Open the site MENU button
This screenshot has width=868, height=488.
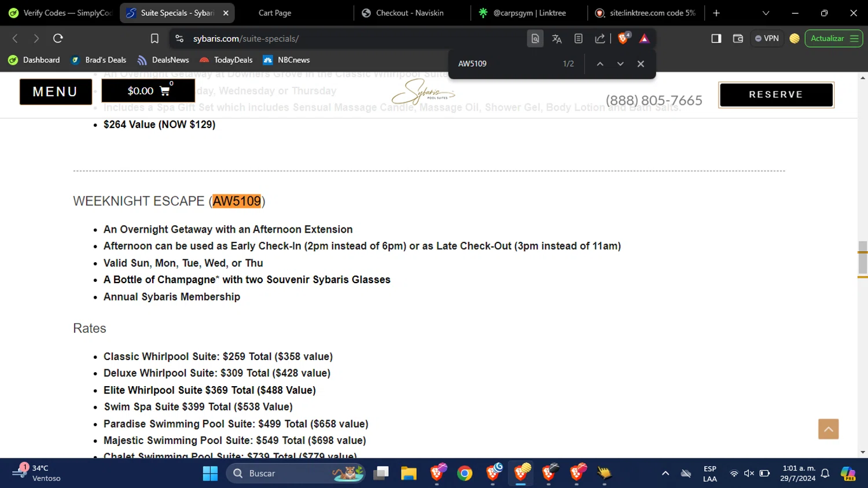(x=56, y=91)
